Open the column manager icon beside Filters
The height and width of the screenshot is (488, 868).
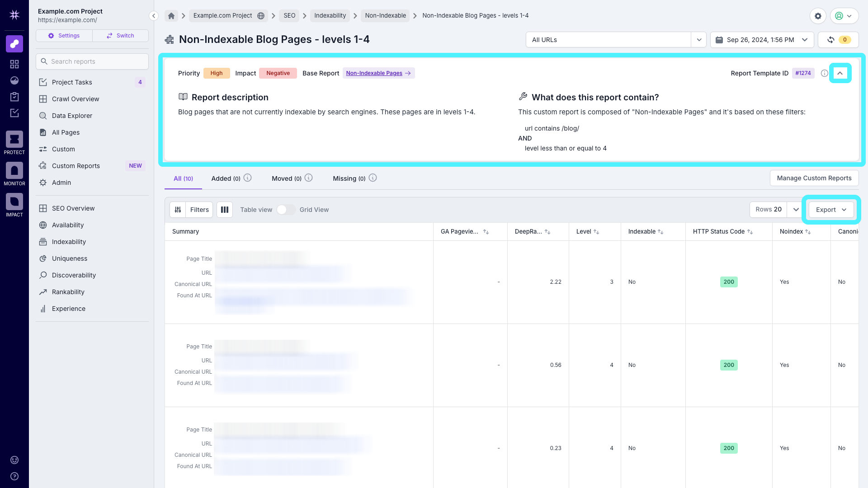coord(225,209)
